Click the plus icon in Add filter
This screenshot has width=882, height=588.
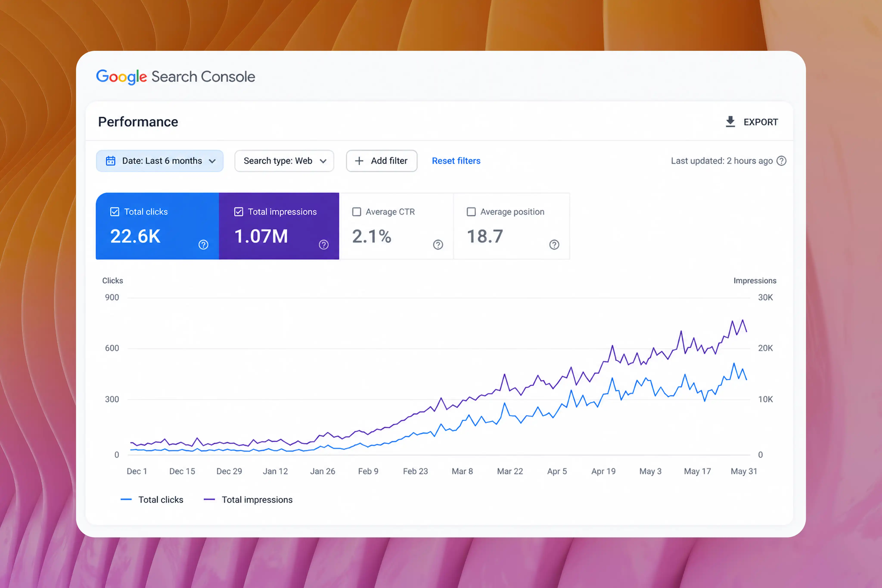(359, 161)
